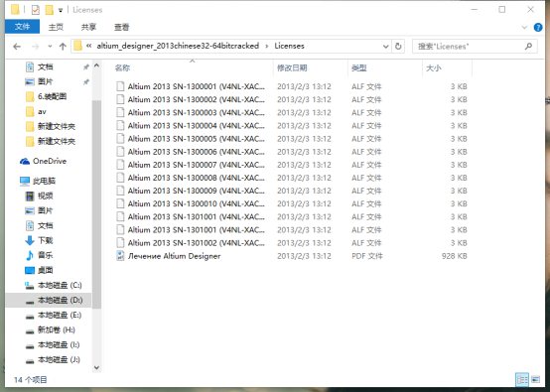Open 视频 under 此电脑
This screenshot has width=550, height=392.
pos(46,196)
